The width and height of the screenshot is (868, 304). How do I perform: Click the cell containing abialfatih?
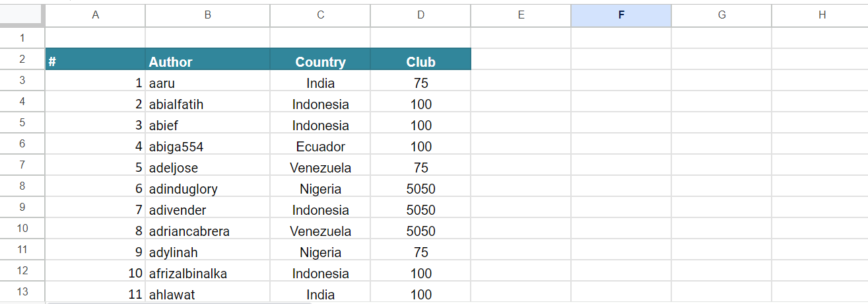tap(207, 104)
